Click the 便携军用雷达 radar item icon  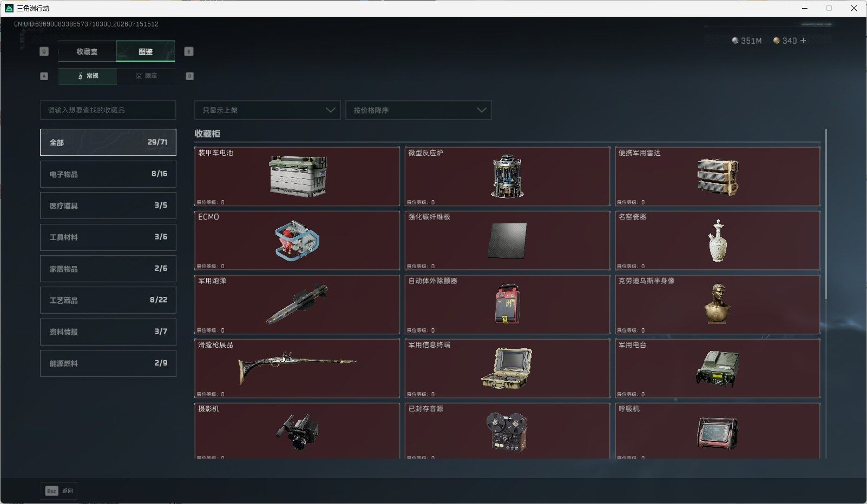718,177
